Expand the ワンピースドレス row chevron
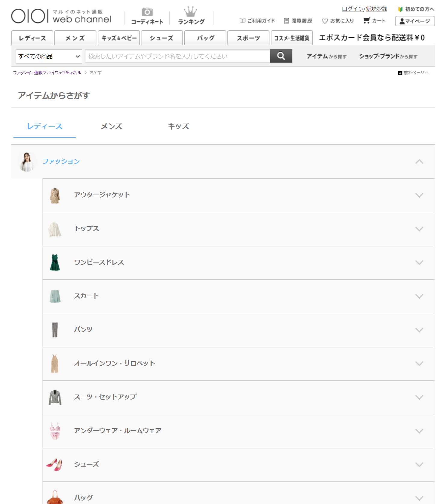This screenshot has height=504, width=446. point(419,263)
